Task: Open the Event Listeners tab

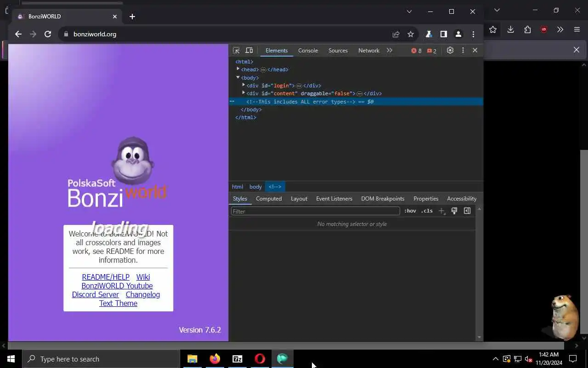Action: (x=334, y=199)
